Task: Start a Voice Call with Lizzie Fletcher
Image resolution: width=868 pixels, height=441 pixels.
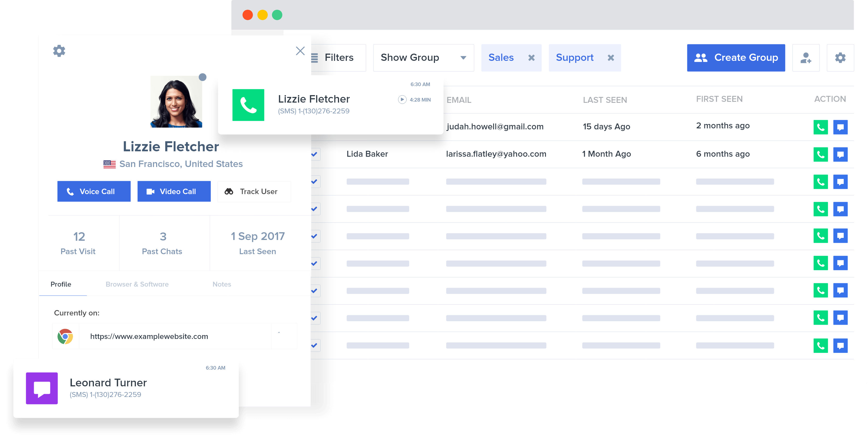Action: click(94, 191)
